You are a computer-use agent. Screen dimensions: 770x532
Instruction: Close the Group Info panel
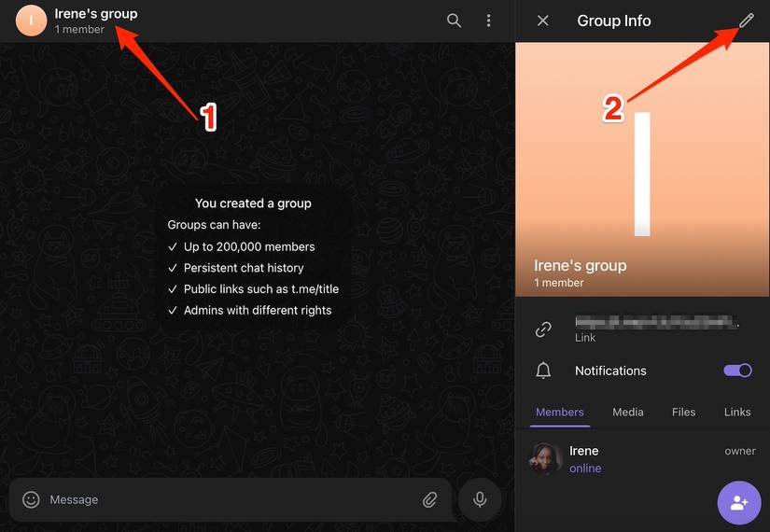(543, 21)
